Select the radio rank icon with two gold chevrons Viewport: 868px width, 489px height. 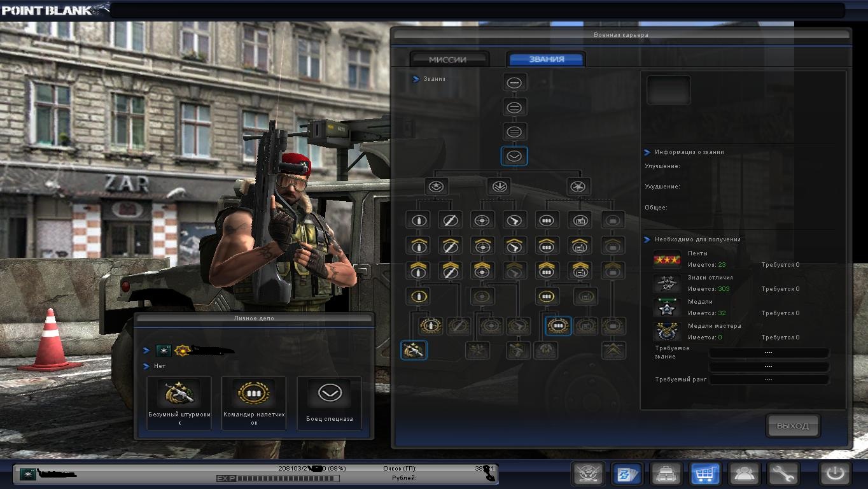click(579, 271)
